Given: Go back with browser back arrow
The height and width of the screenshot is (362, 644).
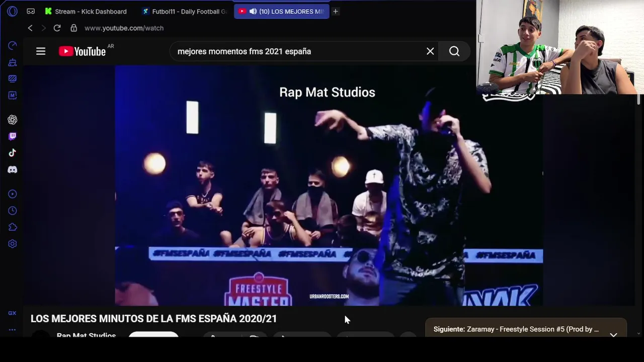Looking at the screenshot, I should [x=30, y=28].
